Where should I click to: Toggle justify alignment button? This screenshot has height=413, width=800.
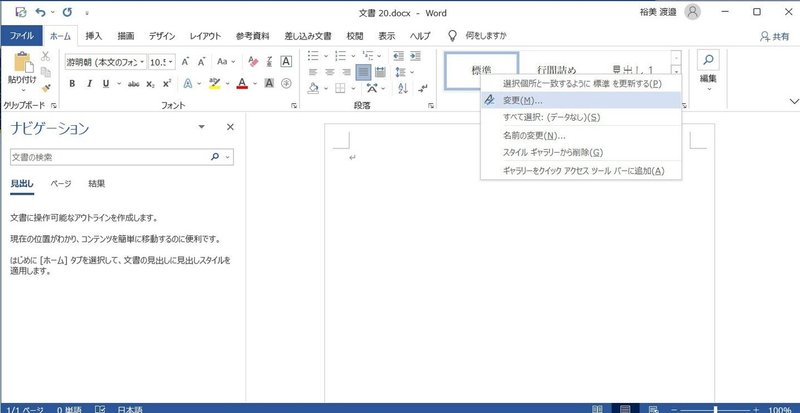[x=363, y=72]
